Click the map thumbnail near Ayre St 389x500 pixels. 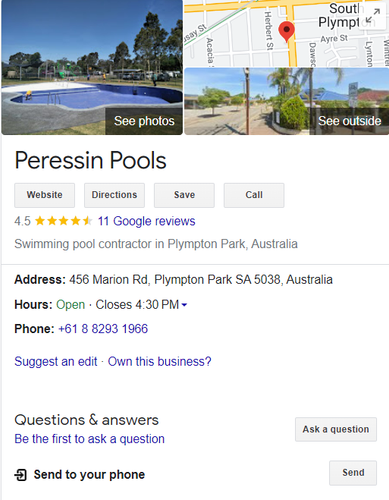334,39
